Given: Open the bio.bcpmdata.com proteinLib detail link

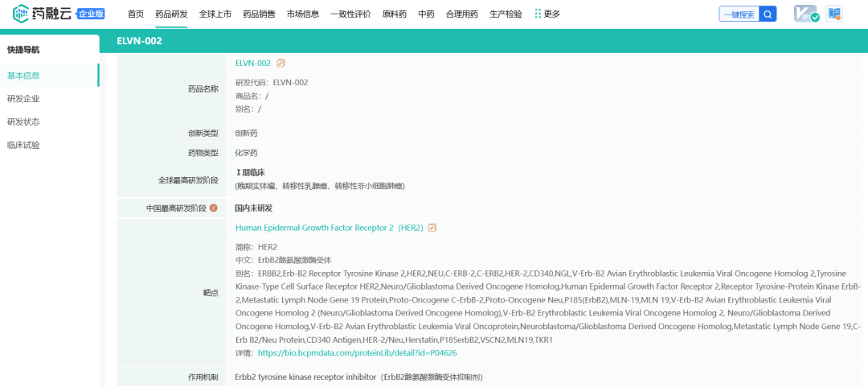Looking at the screenshot, I should point(357,353).
